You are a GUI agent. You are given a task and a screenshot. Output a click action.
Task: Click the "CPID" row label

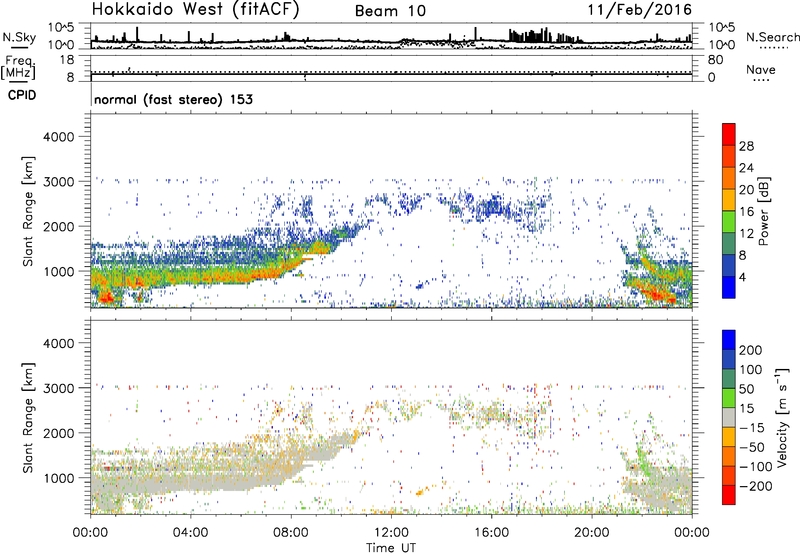tap(22, 95)
